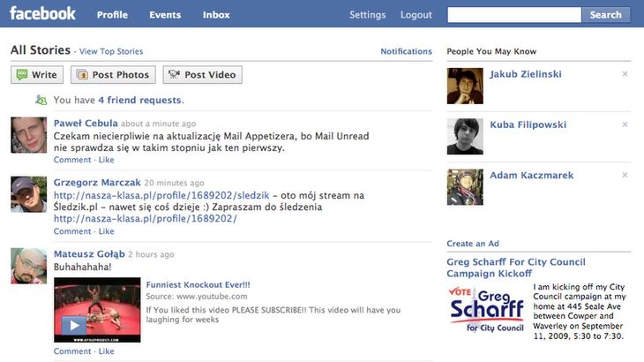Open Adam Kaczmarek's suggested photo

point(465,187)
